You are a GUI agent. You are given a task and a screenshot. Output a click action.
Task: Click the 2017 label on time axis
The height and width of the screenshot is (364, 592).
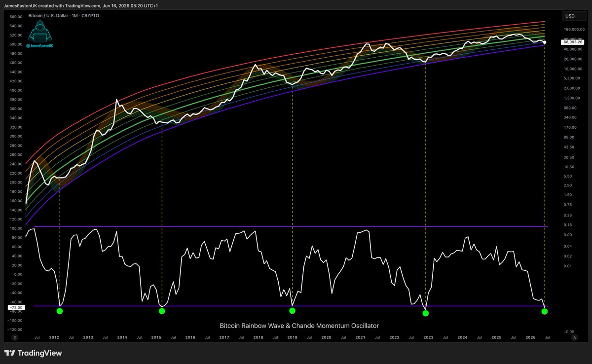224,338
